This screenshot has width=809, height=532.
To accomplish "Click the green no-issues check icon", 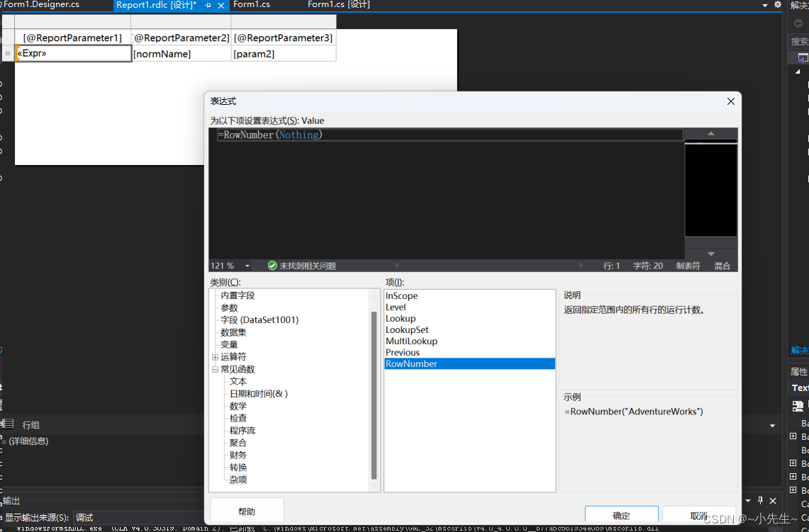I will pyautogui.click(x=272, y=266).
